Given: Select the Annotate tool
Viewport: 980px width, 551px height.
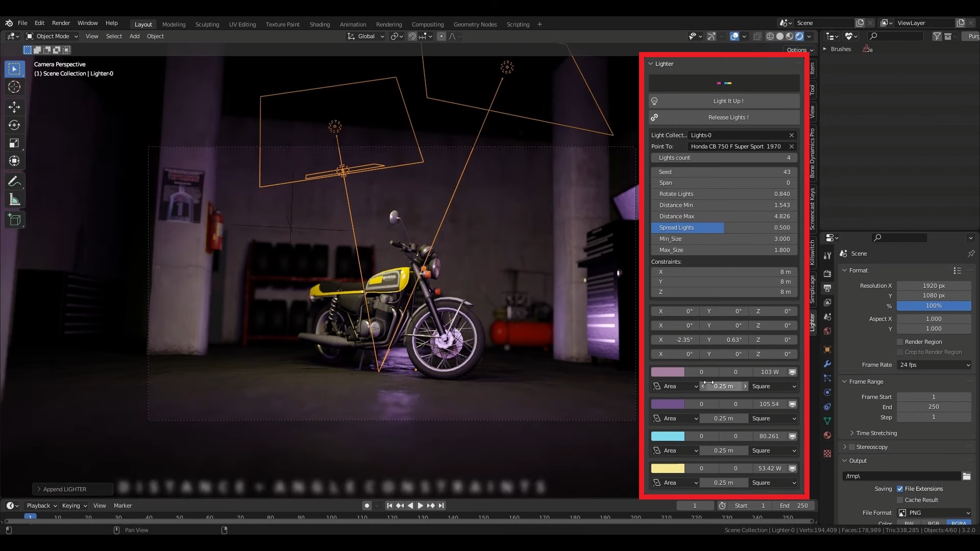Looking at the screenshot, I should point(14,181).
